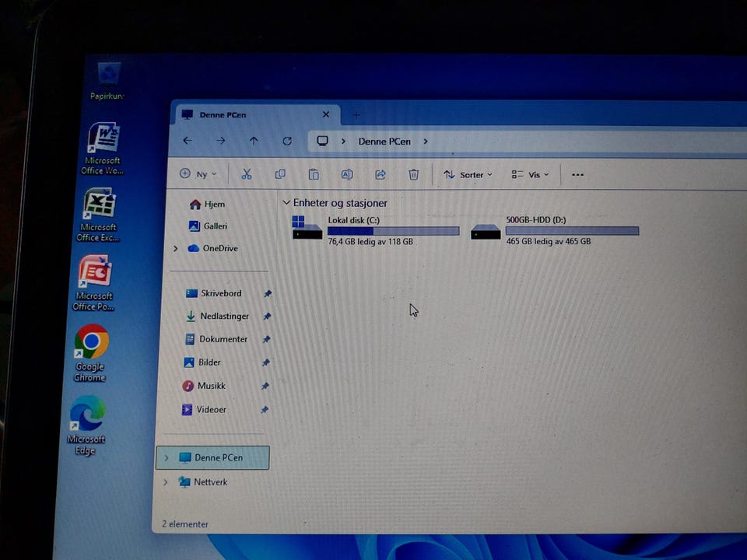Screen dimensions: 747x560
Task: Go up one folder level arrow
Action: point(254,141)
